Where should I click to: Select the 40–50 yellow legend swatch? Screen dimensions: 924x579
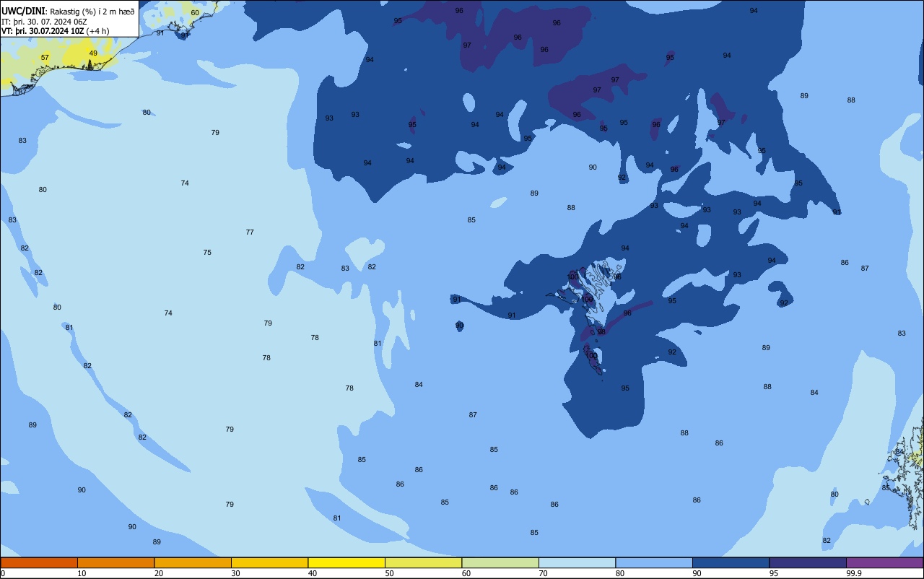point(346,562)
